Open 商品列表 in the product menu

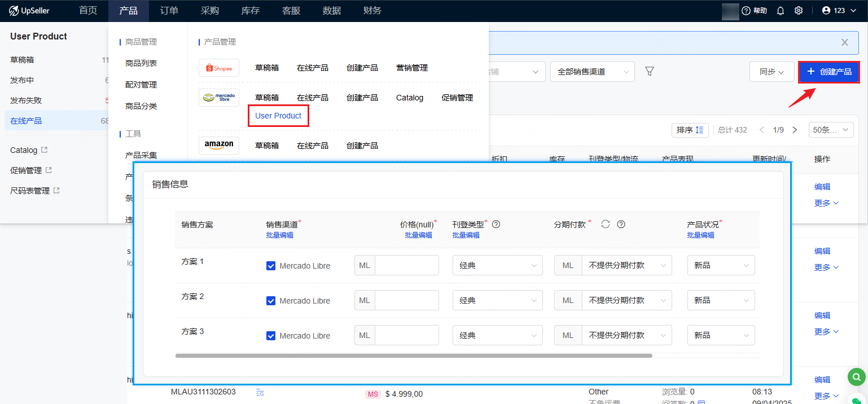click(x=141, y=63)
